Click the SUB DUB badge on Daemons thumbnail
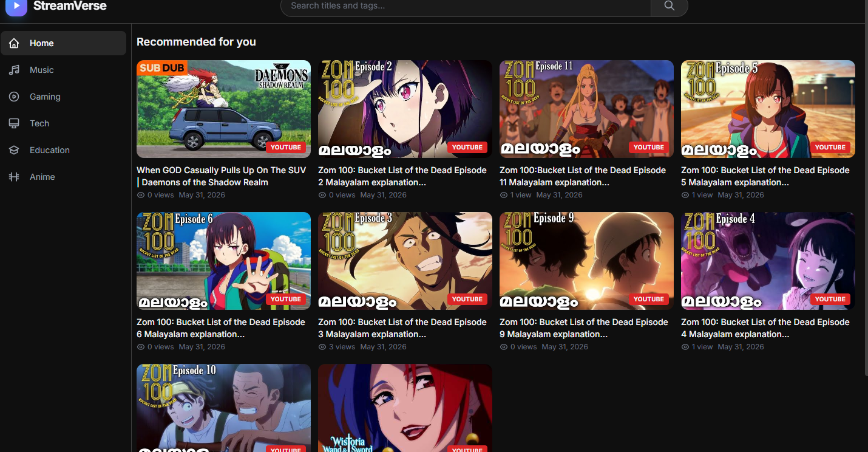This screenshot has height=452, width=868. tap(162, 67)
